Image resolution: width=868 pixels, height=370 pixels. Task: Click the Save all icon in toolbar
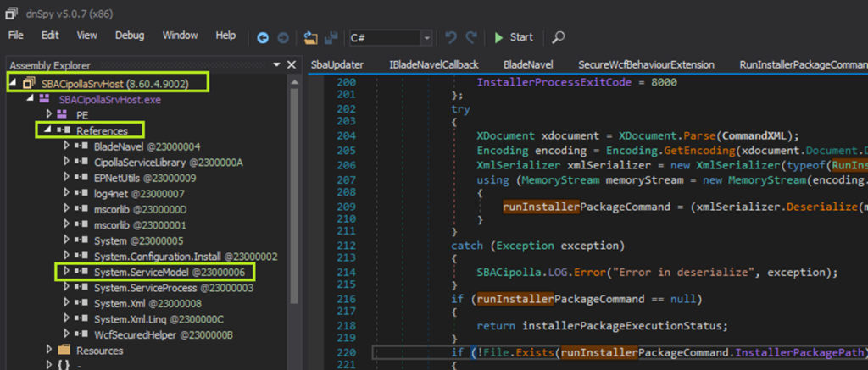331,37
